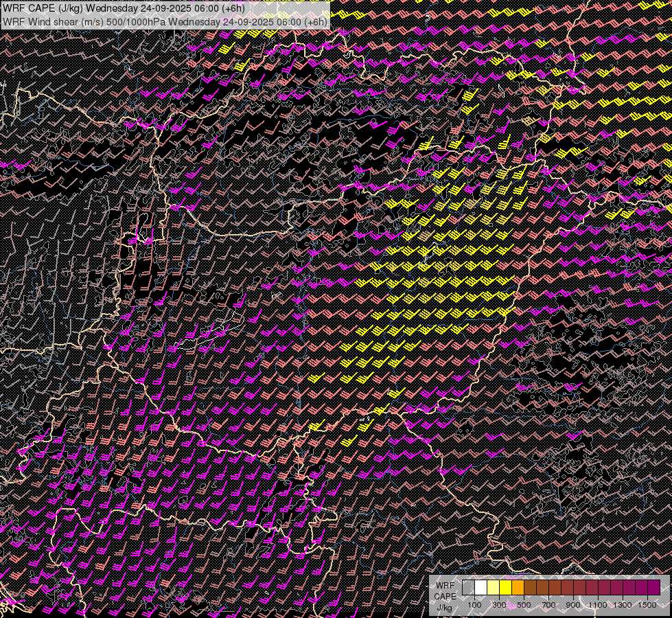Select the white swatch in the CAPE legend

(480, 587)
